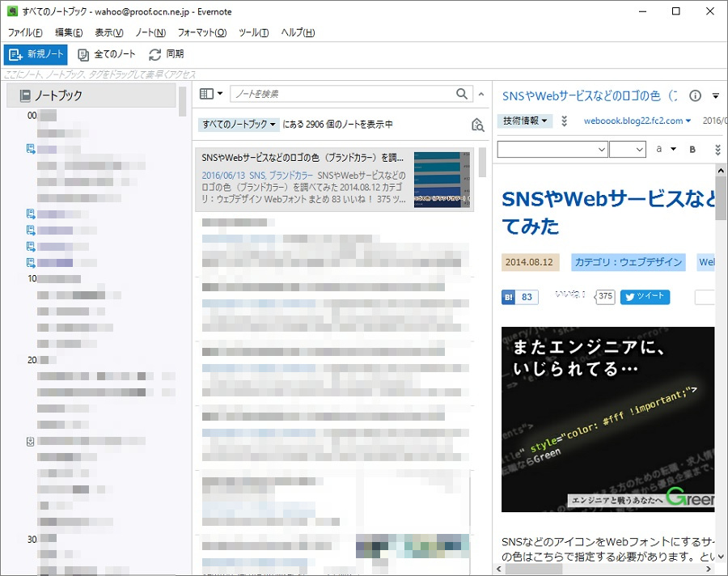Click the note info (i) icon
Image resolution: width=728 pixels, height=576 pixels.
695,95
